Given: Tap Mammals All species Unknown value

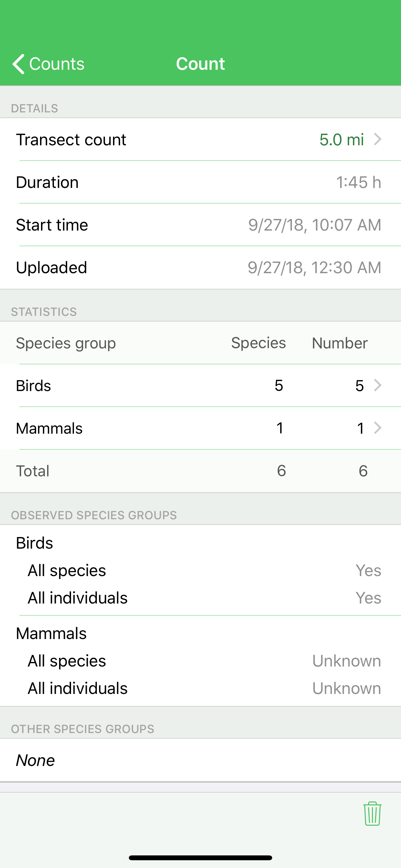Looking at the screenshot, I should (346, 661).
